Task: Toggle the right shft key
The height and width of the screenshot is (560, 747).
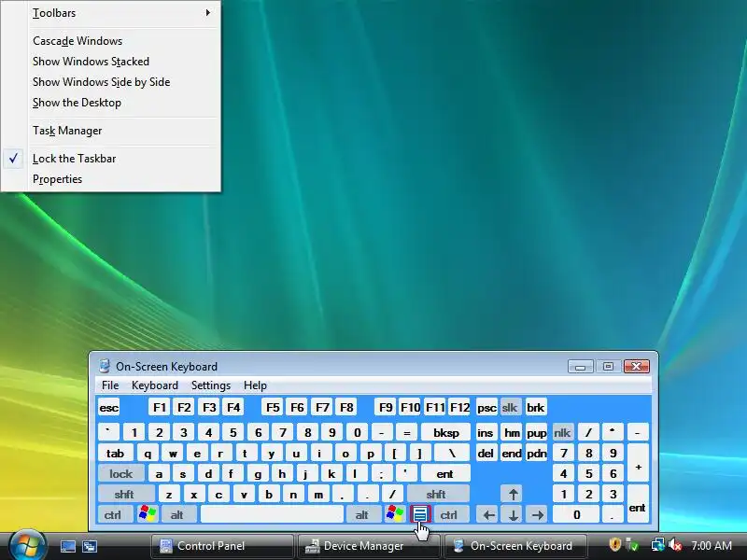Action: (x=436, y=494)
